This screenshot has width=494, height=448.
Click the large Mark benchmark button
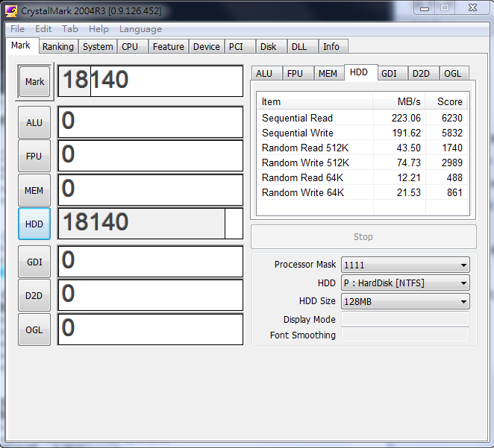(34, 81)
